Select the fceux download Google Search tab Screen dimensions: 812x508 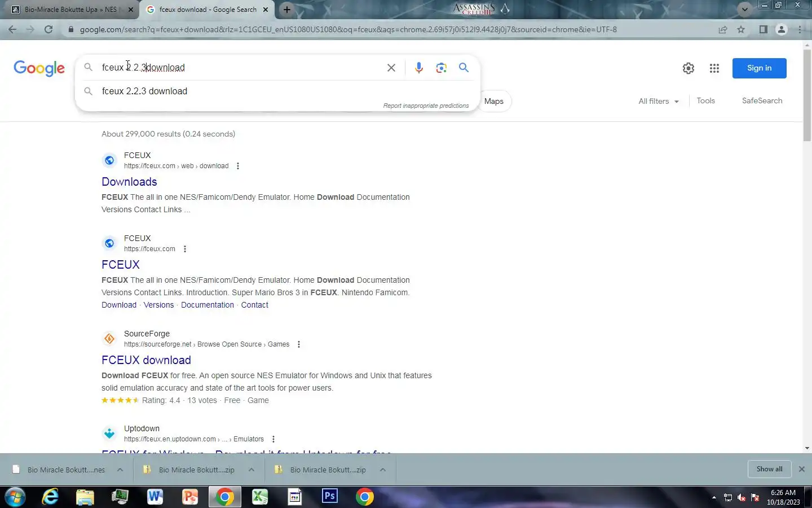tap(207, 10)
